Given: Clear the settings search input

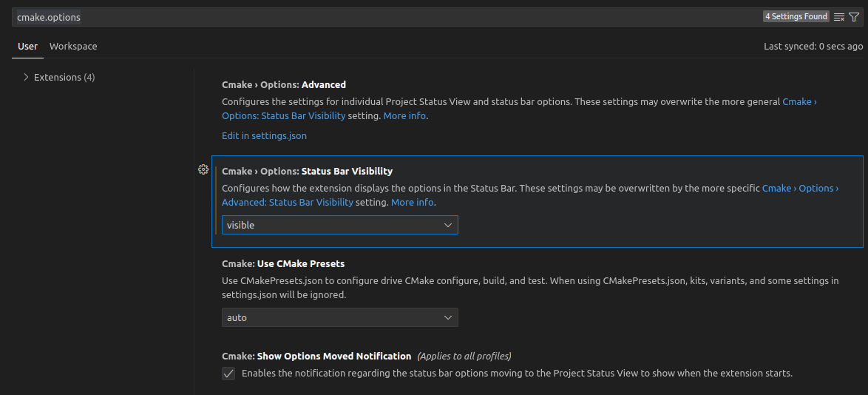Looking at the screenshot, I should point(839,17).
